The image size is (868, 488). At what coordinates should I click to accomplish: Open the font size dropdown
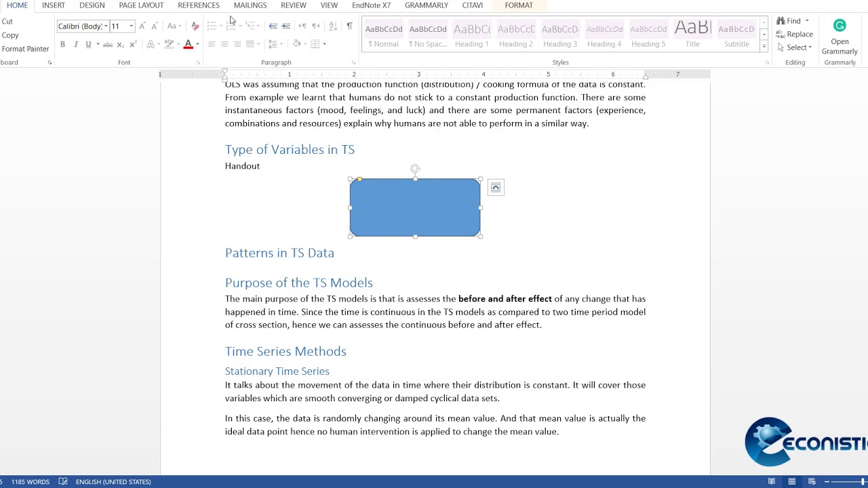[x=132, y=26]
